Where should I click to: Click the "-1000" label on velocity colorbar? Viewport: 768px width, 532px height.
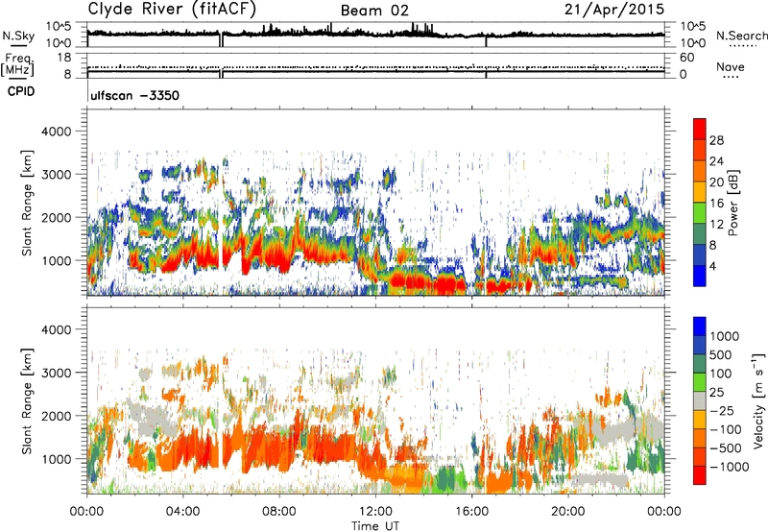pyautogui.click(x=729, y=467)
